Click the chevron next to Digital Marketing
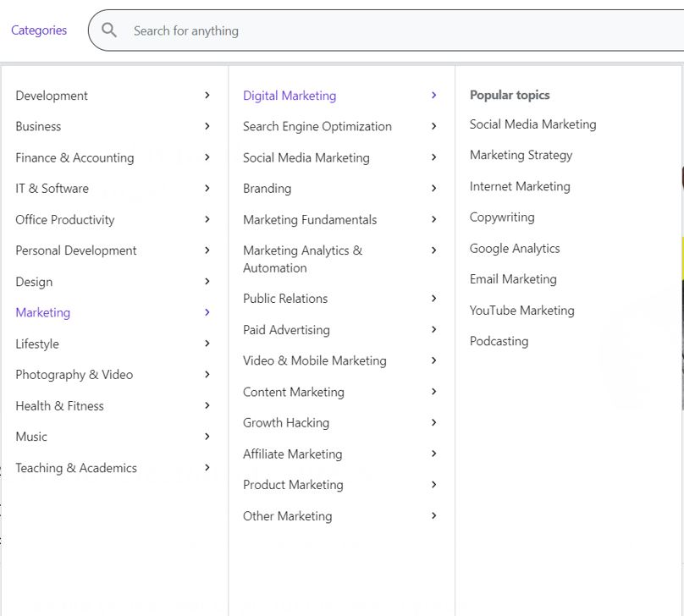The width and height of the screenshot is (684, 616). (434, 96)
